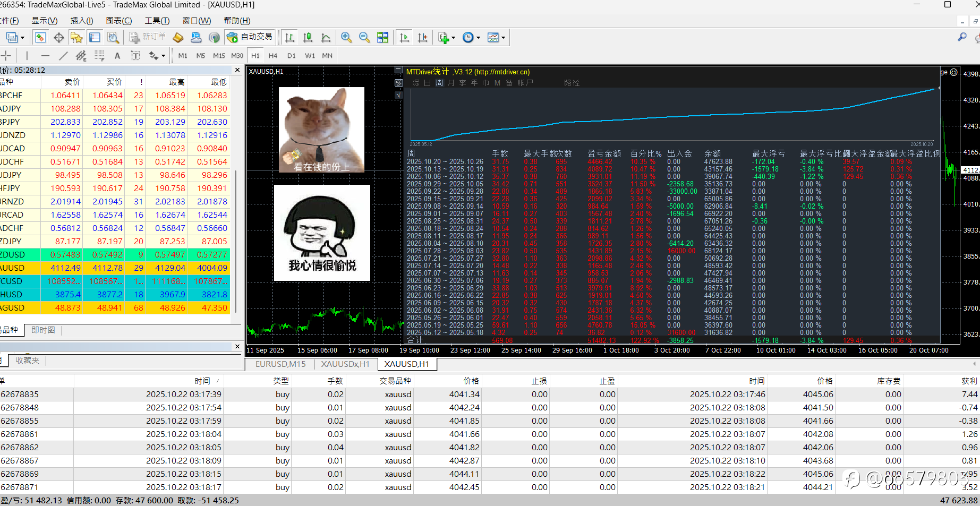Screen dimensions: 980x506
Task: Switch chart to bar chart style
Action: 289,37
